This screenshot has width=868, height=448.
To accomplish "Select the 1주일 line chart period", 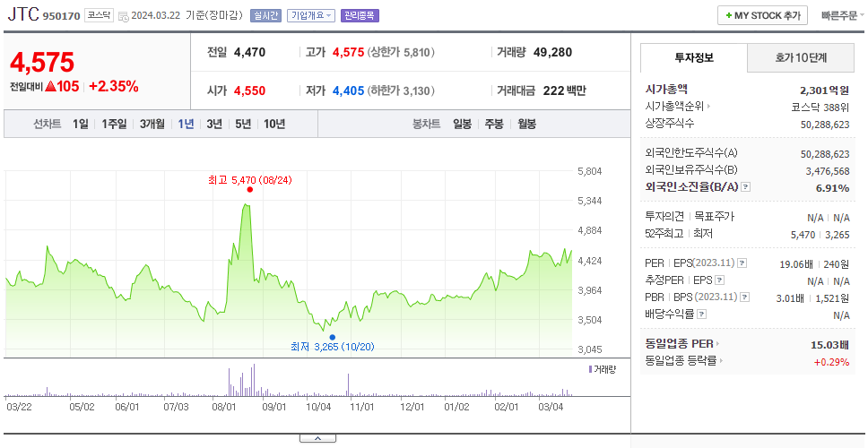I will point(114,124).
